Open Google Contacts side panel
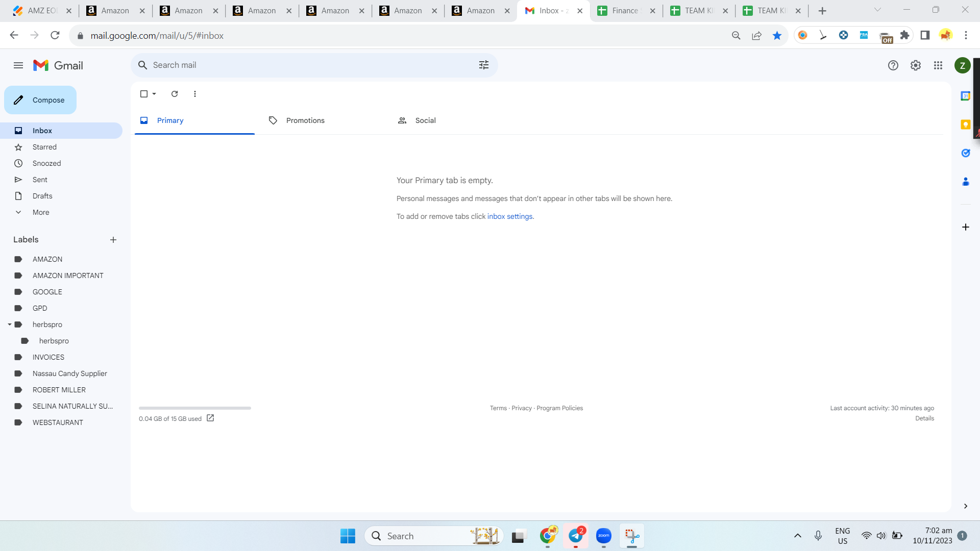The image size is (980, 551). coord(965,182)
